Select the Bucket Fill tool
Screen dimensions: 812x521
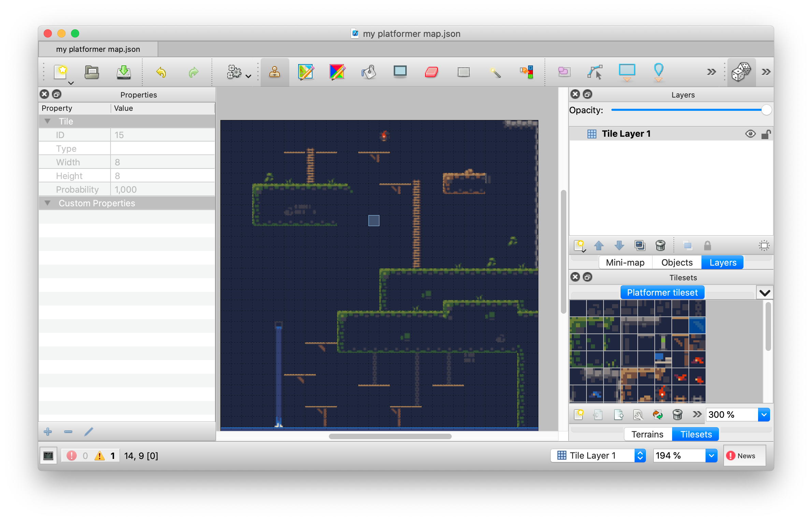click(x=369, y=72)
